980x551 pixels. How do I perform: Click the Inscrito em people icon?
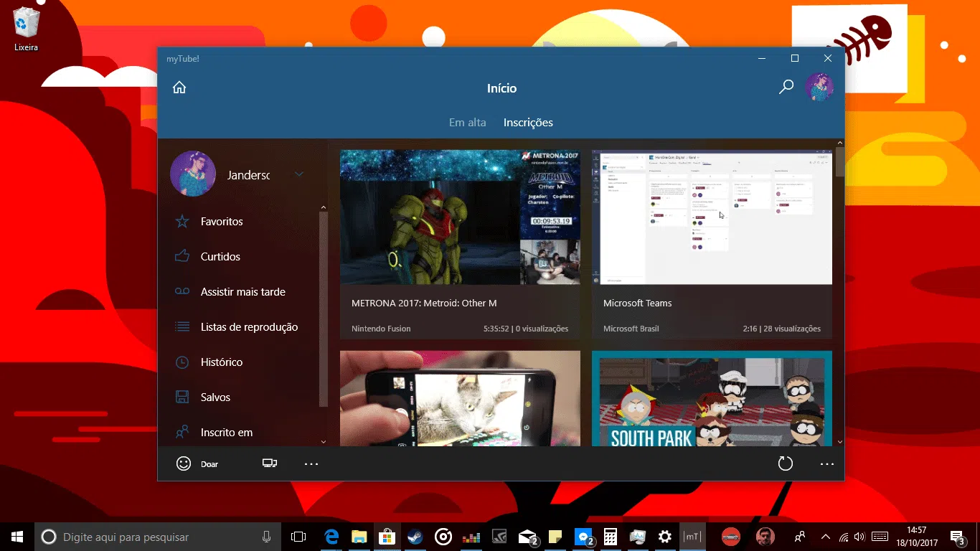click(x=182, y=433)
